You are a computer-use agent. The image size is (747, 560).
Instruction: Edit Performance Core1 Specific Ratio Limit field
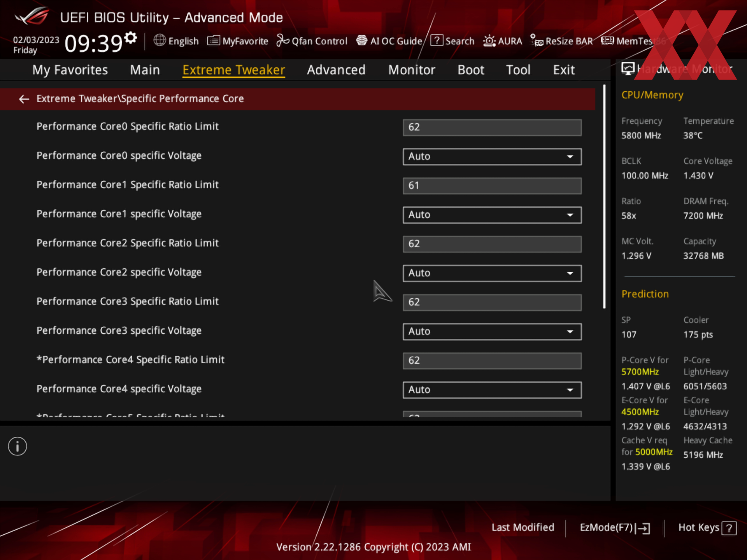coord(492,185)
